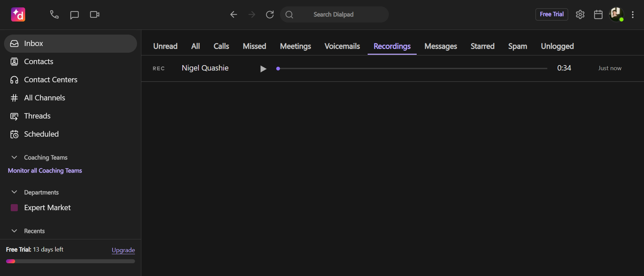Image resolution: width=644 pixels, height=276 pixels.
Task: Open settings gear icon
Action: click(580, 14)
